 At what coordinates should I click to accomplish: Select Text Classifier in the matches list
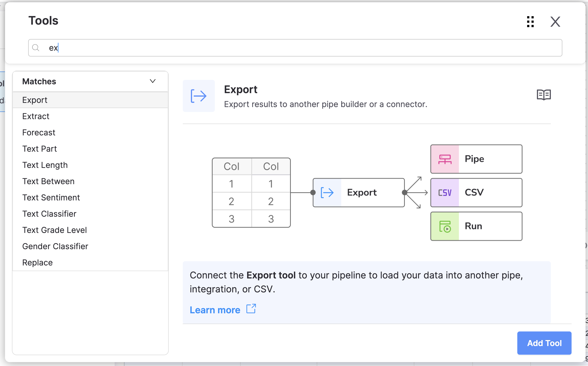point(90,213)
